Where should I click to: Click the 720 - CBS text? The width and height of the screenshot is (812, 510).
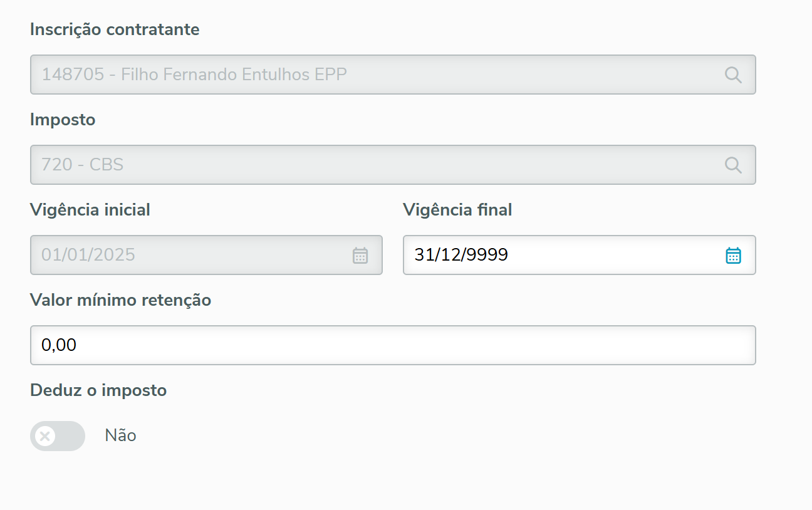(83, 165)
